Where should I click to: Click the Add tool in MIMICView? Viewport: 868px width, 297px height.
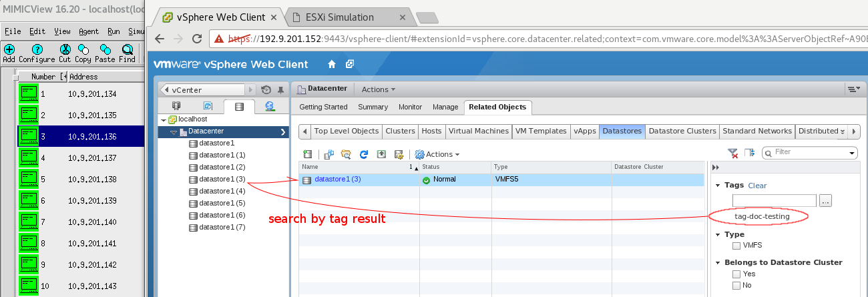click(9, 53)
